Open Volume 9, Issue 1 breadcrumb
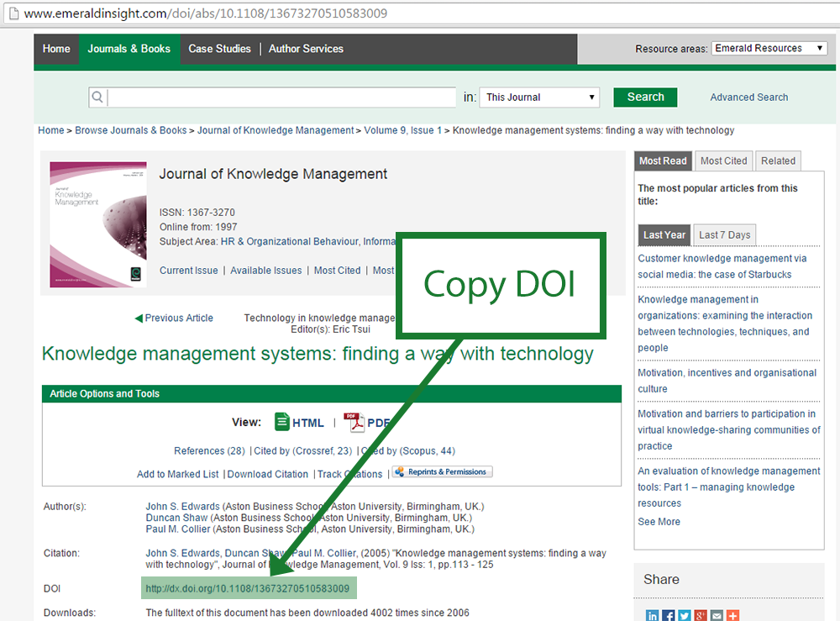Image resolution: width=840 pixels, height=621 pixels. (403, 130)
